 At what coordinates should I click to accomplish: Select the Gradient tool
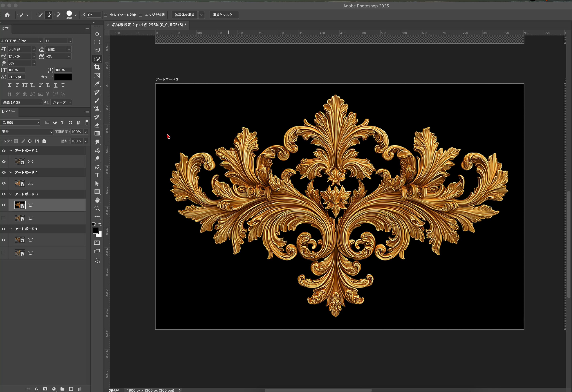tap(97, 134)
